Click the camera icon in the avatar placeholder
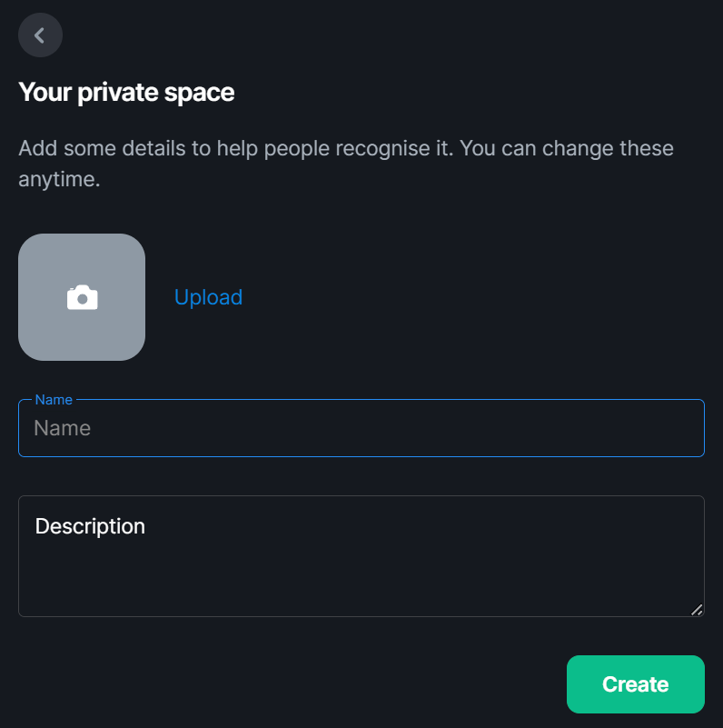The width and height of the screenshot is (723, 728). (x=82, y=297)
